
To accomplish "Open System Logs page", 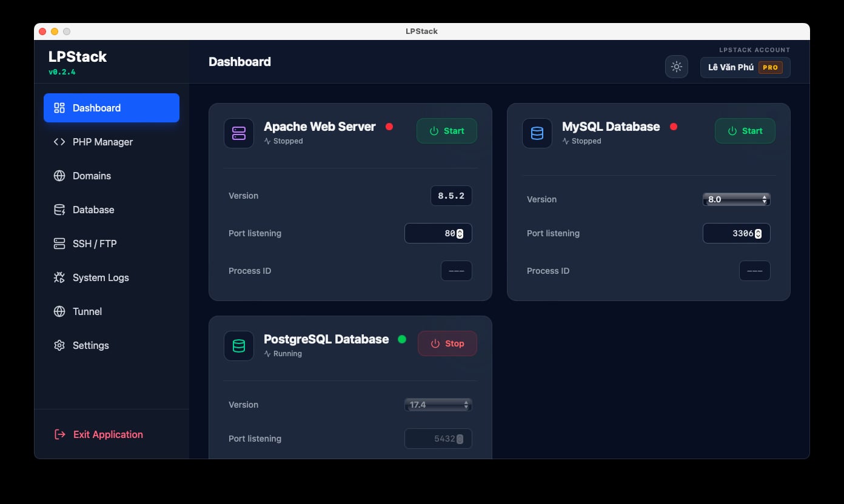I will 112,277.
